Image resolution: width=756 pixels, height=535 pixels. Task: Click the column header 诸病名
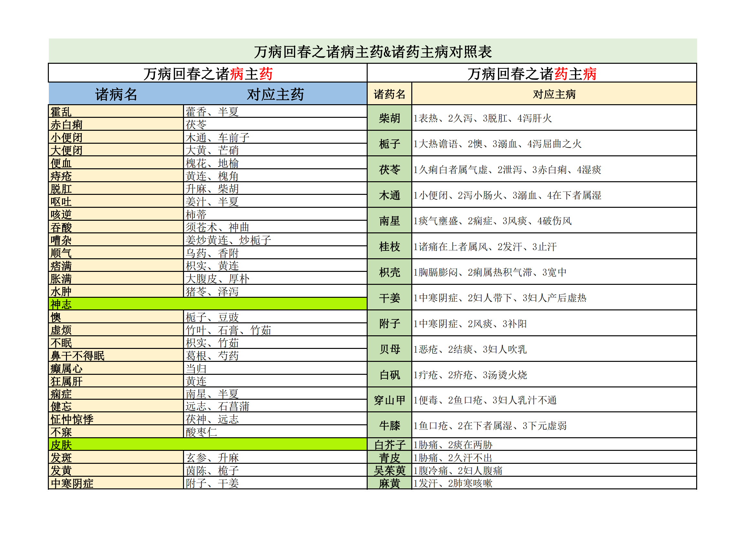(x=116, y=94)
